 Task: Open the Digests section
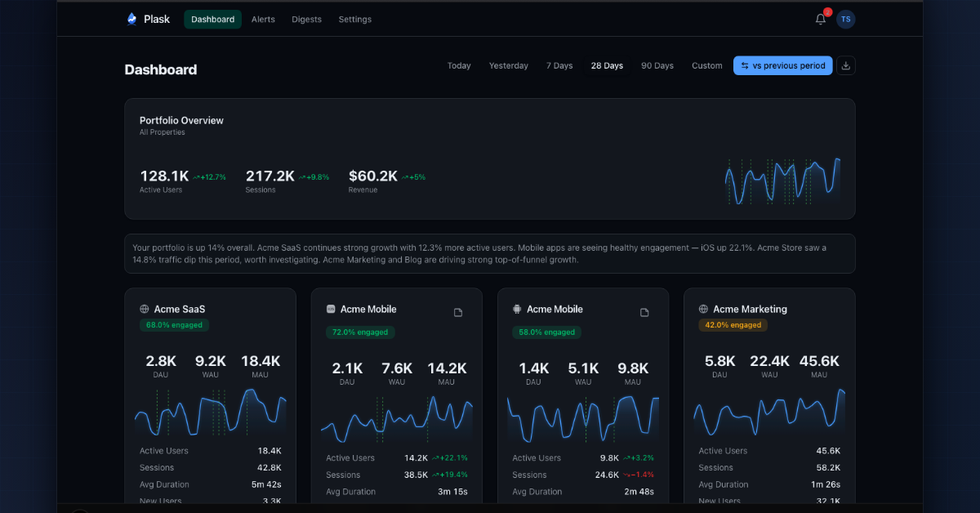pyautogui.click(x=306, y=19)
